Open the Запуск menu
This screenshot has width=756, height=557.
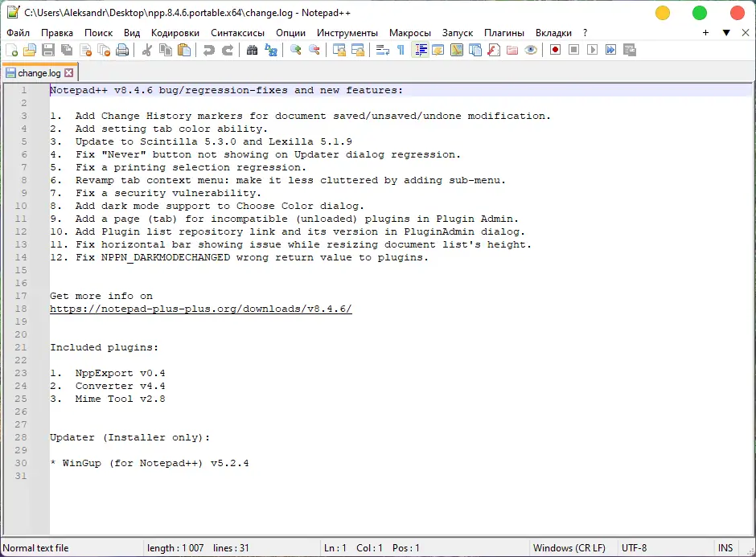pyautogui.click(x=458, y=33)
